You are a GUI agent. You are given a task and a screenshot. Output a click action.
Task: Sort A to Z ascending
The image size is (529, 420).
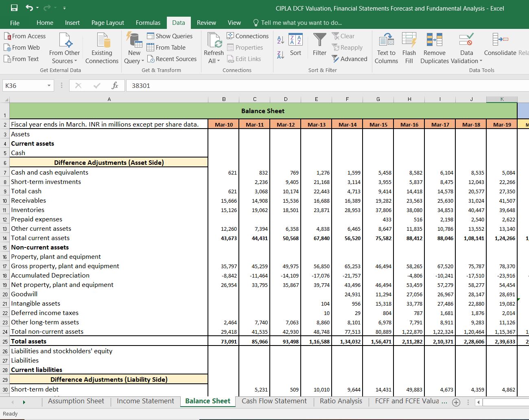pos(280,40)
